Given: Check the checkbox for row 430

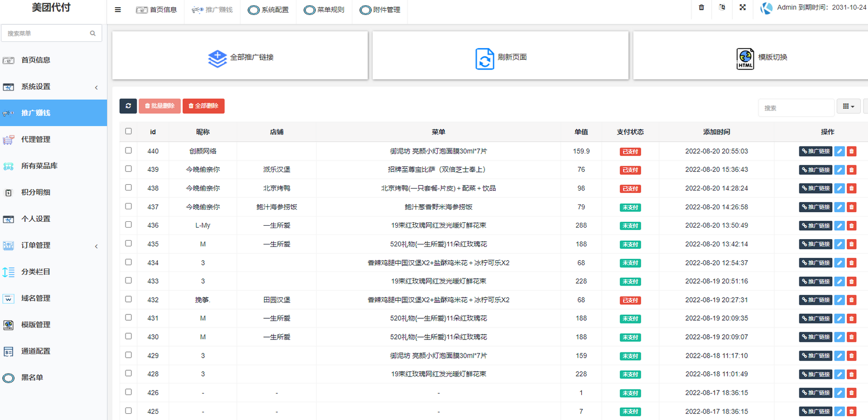Looking at the screenshot, I should click(x=128, y=336).
